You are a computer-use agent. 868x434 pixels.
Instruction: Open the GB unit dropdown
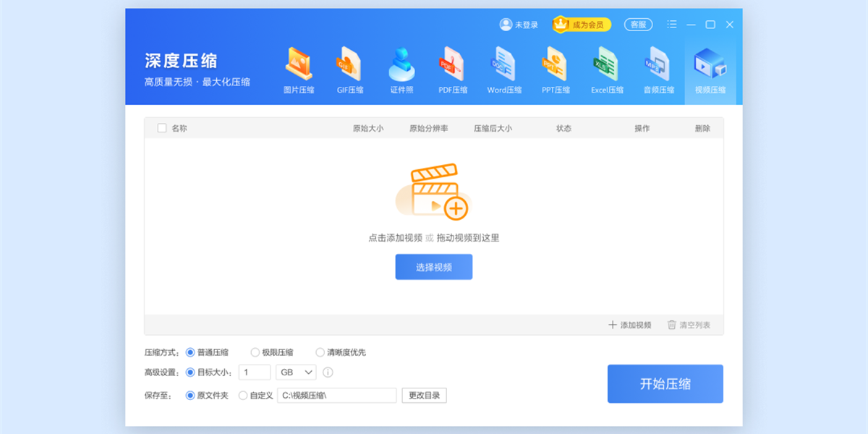point(296,372)
